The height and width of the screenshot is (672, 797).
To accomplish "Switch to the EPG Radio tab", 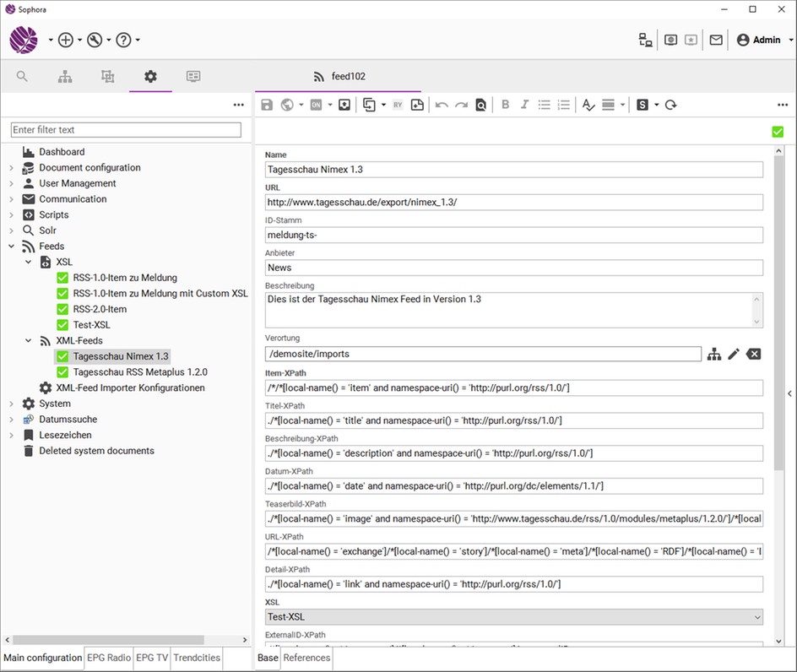I will point(109,658).
